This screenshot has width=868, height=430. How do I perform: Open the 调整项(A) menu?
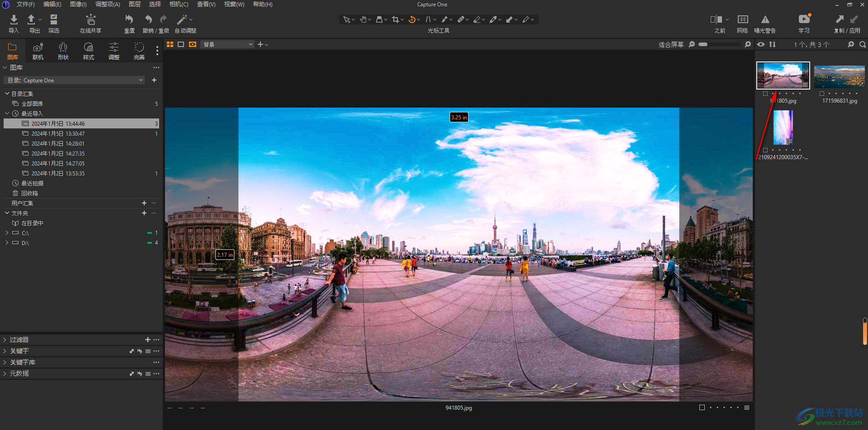[108, 5]
